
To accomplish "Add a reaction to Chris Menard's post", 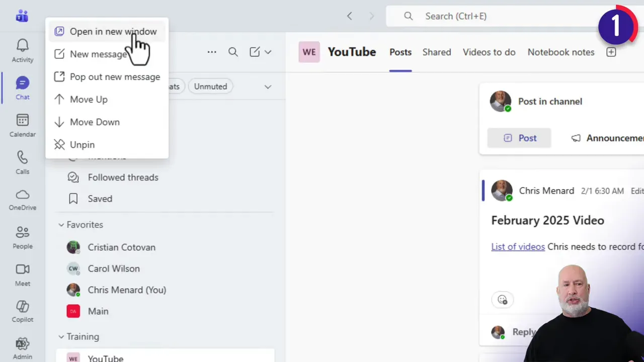I will point(502,299).
